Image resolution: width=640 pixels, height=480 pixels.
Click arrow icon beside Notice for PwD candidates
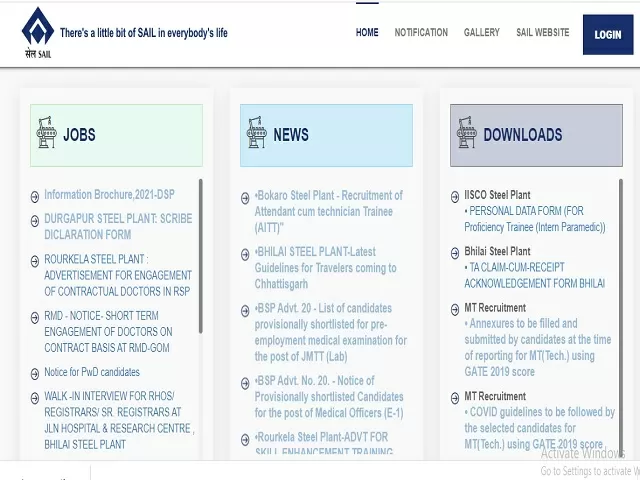point(35,374)
